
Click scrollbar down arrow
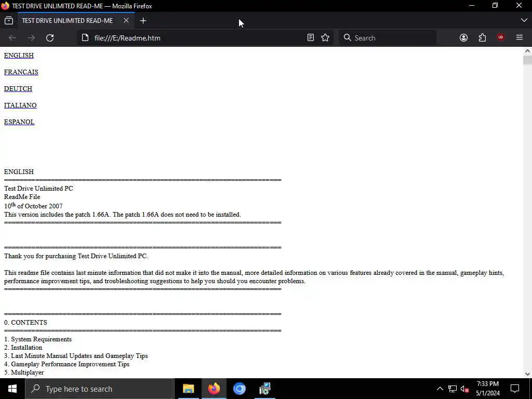coord(527,374)
